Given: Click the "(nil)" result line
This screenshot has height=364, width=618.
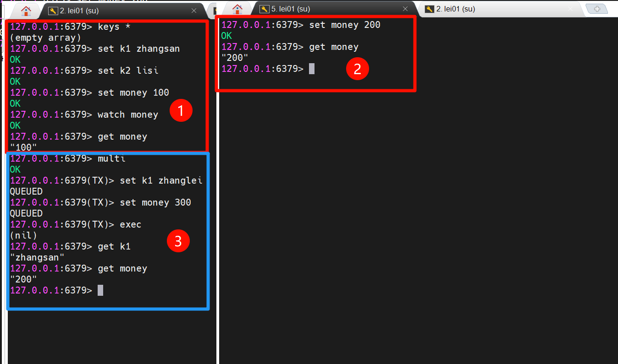Looking at the screenshot, I should click(23, 235).
